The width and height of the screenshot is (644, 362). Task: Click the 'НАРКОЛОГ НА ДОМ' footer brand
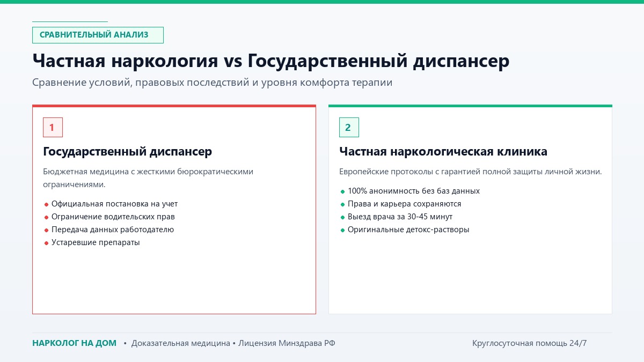tap(74, 343)
